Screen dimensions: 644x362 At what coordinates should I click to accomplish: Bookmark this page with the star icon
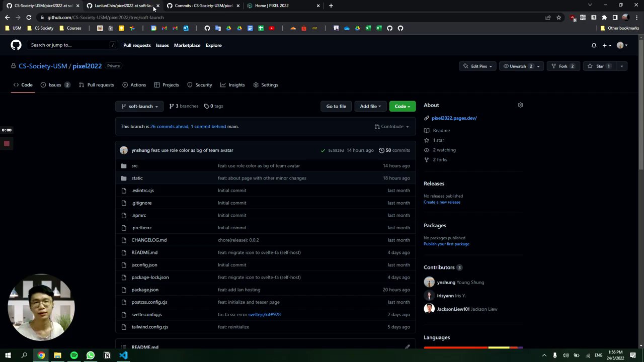[558, 18]
